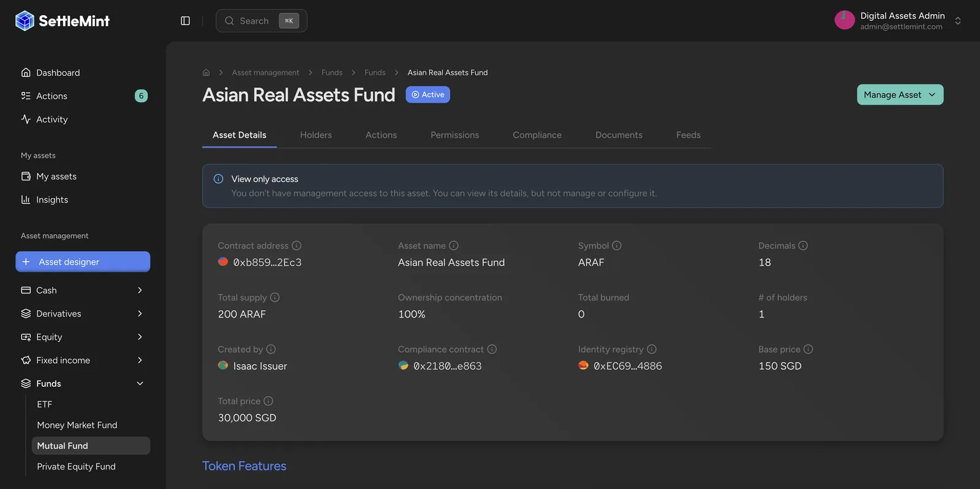980x489 pixels.
Task: Click the admin@settlemint.com email text
Action: pos(901,27)
